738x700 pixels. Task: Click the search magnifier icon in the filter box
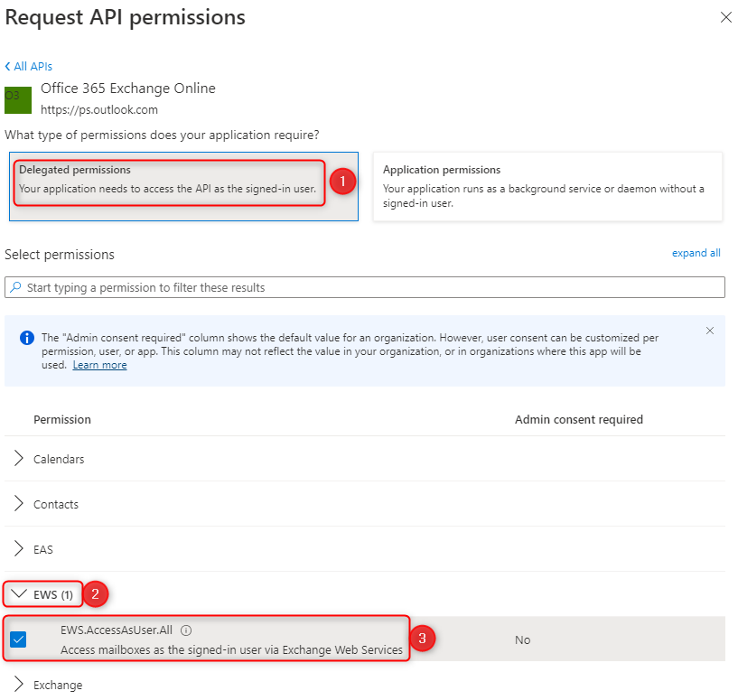click(15, 287)
